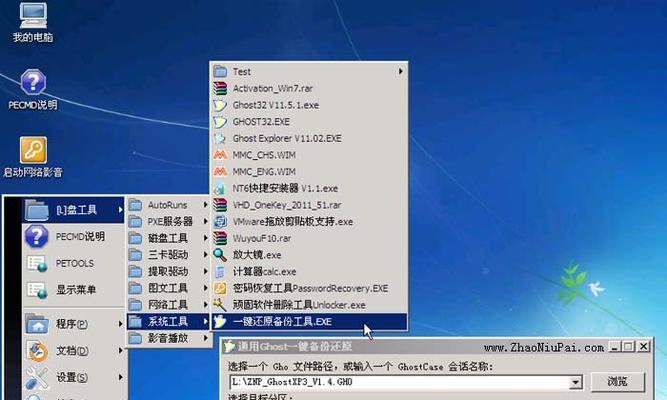
Task: Open the PECMD说明 desktop icon
Action: [x=33, y=89]
